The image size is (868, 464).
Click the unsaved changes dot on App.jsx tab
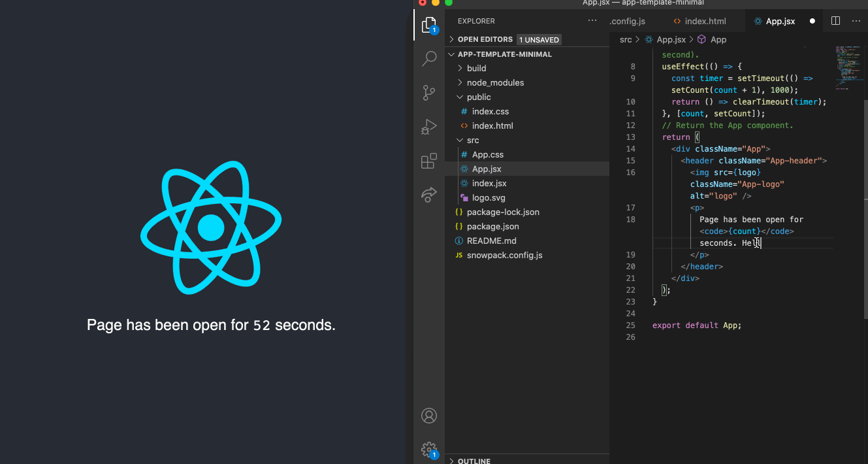click(x=812, y=21)
